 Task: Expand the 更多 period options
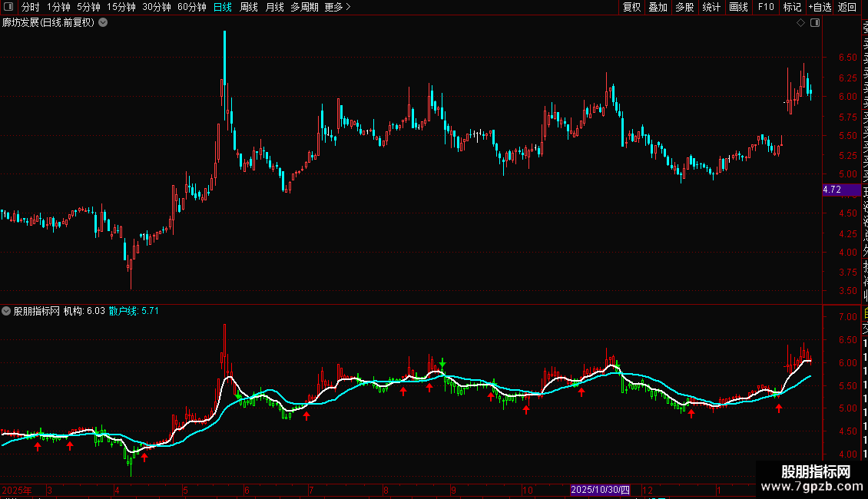tap(338, 7)
